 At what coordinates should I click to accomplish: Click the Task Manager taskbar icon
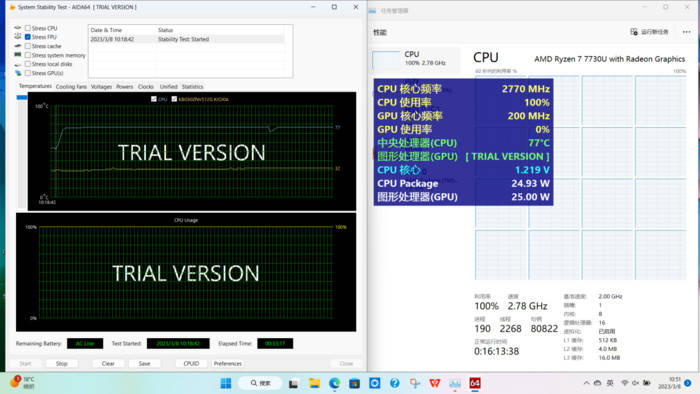pos(455,383)
